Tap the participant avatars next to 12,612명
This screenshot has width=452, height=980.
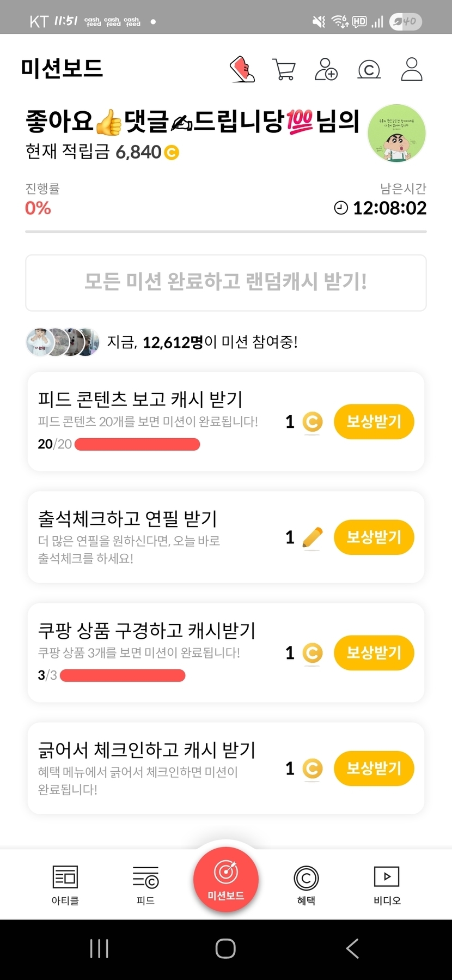(x=63, y=342)
